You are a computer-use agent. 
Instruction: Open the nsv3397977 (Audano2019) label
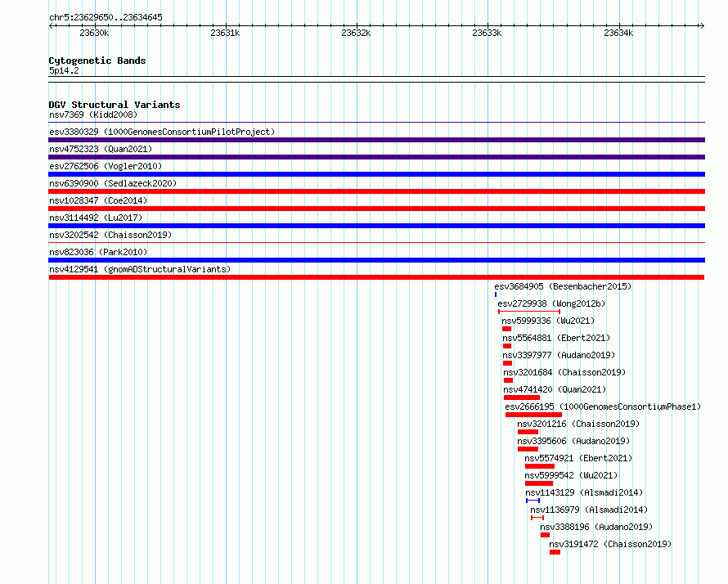559,355
